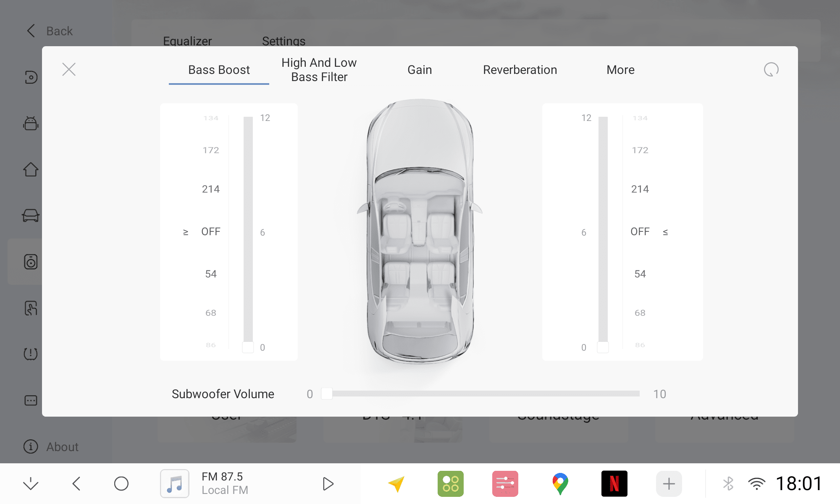Viewport: 840px width, 504px height.
Task: Go Back using the top-left arrow
Action: coord(49,31)
